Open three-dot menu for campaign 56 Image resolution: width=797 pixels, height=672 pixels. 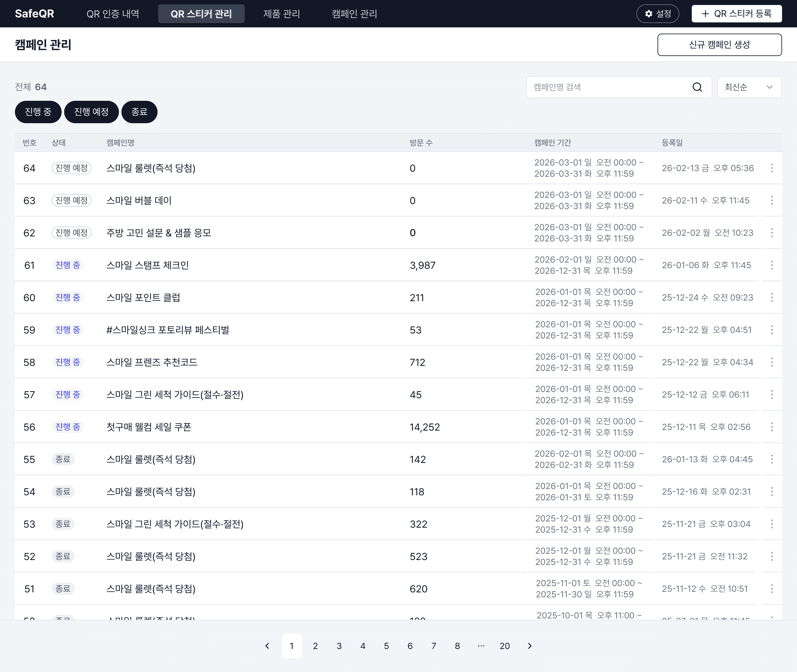click(x=772, y=427)
